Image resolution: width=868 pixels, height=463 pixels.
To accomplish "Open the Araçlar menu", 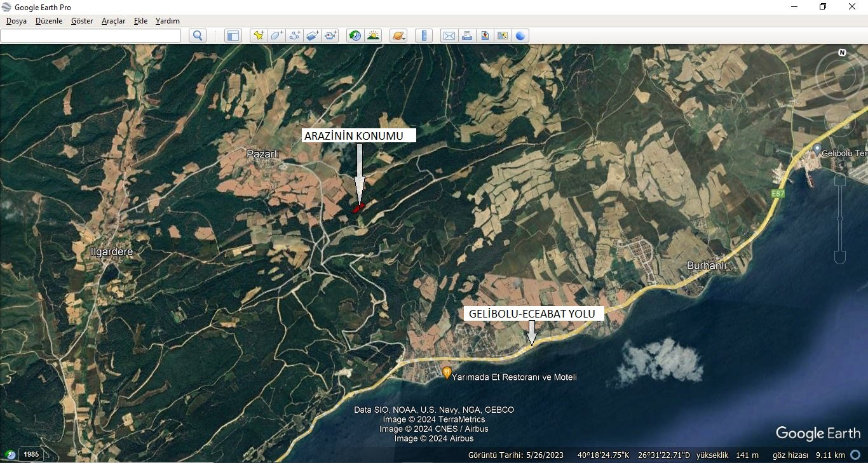I will pos(113,21).
